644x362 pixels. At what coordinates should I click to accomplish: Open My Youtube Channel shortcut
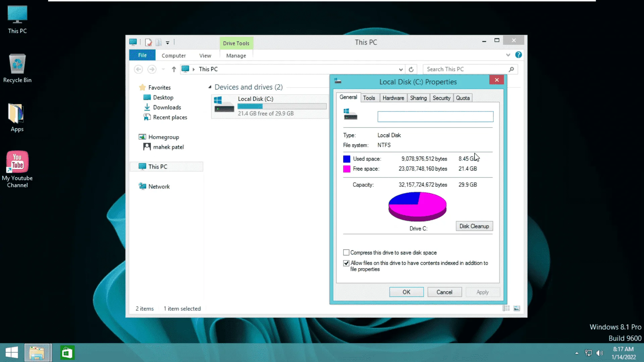tap(17, 169)
